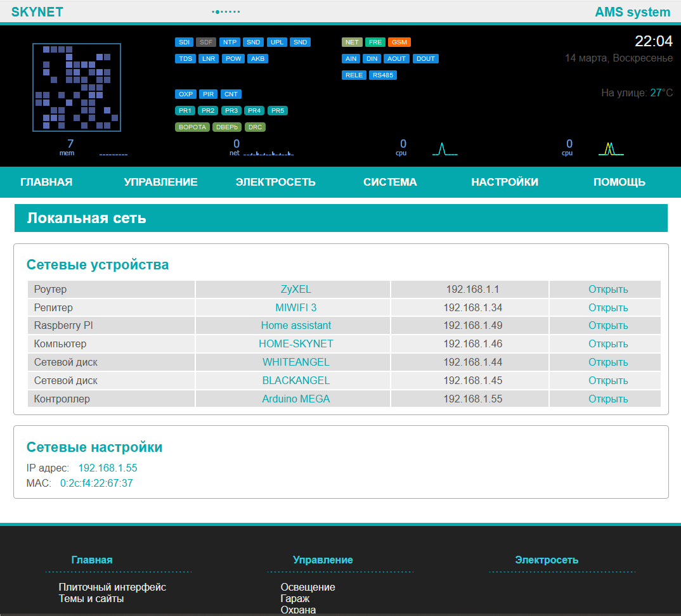Open the УПРАВЛЕНИЕ menu
The height and width of the screenshot is (616, 681).
pyautogui.click(x=160, y=183)
